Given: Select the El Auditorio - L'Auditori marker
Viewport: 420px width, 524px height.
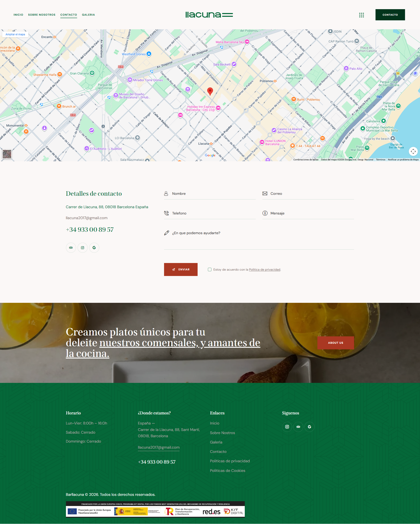Looking at the screenshot, I should [x=87, y=148].
